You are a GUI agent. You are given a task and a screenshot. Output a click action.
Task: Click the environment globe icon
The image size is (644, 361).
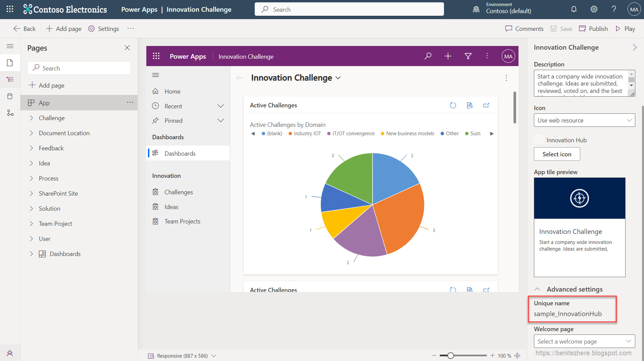(x=476, y=9)
